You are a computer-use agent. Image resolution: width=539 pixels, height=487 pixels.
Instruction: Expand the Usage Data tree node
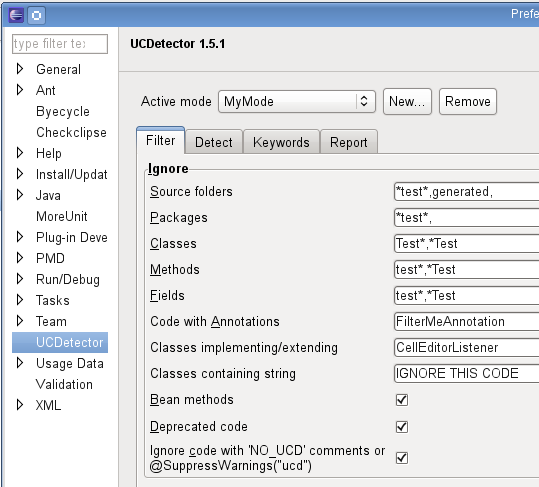(x=20, y=363)
